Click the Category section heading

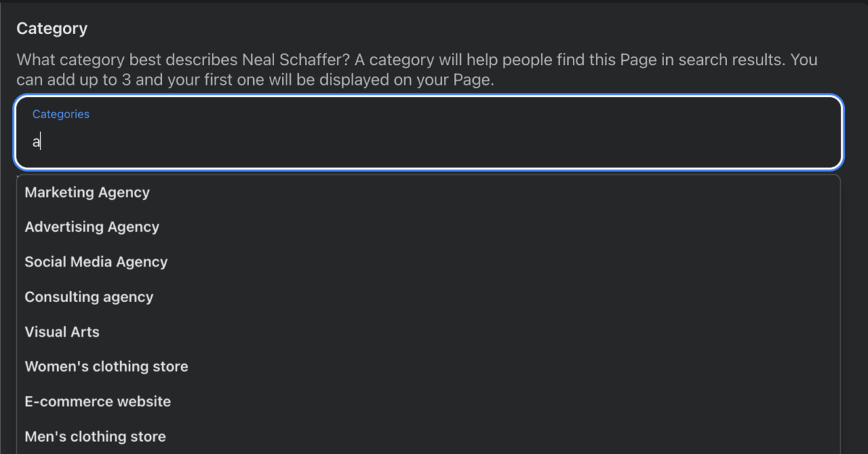coord(51,28)
